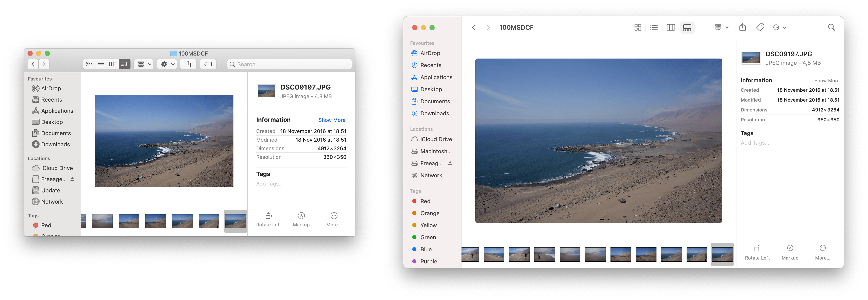The image size is (868, 300).
Task: Go back in right Finder window
Action: point(474,27)
